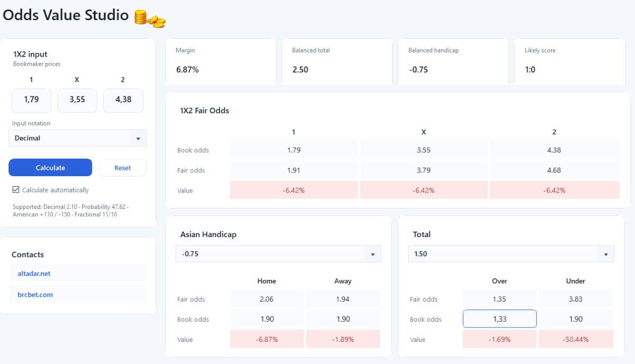Expand the Asian Handicap -0.75 dropdown
Image resolution: width=635 pixels, height=364 pixels.
tap(278, 254)
